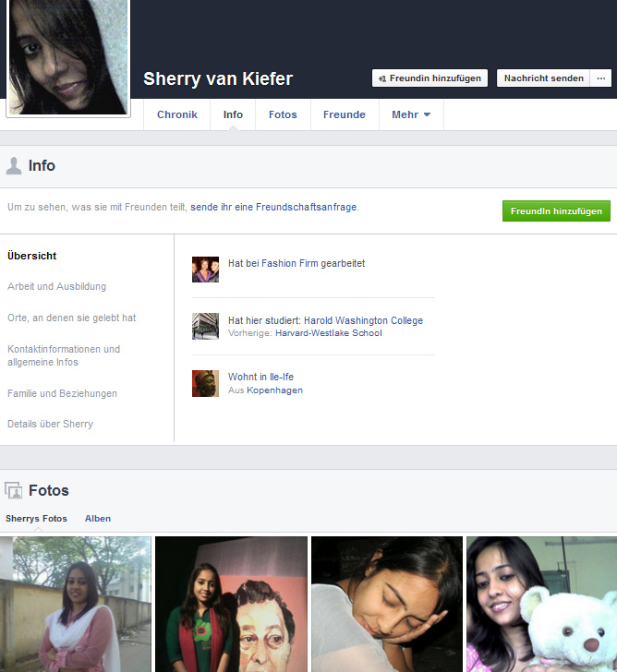This screenshot has height=672, width=617.
Task: Open photo of woman beside painted portrait
Action: coord(232,605)
